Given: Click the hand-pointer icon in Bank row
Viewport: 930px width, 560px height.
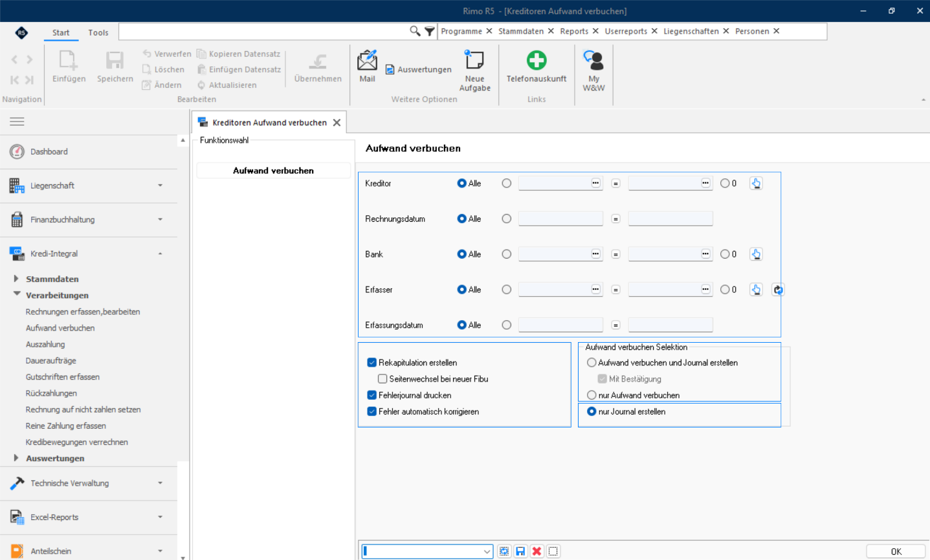Looking at the screenshot, I should 755,254.
